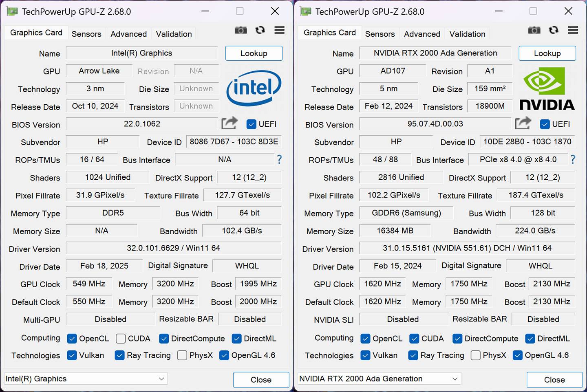Click the GPU-Z card icon in the title bar
Image resolution: width=587 pixels, height=392 pixels.
pyautogui.click(x=12, y=11)
